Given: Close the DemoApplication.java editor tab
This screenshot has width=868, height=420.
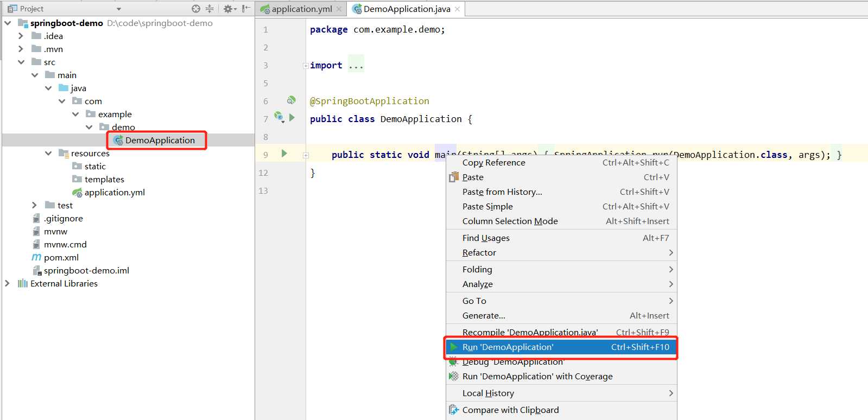Looking at the screenshot, I should coord(458,9).
